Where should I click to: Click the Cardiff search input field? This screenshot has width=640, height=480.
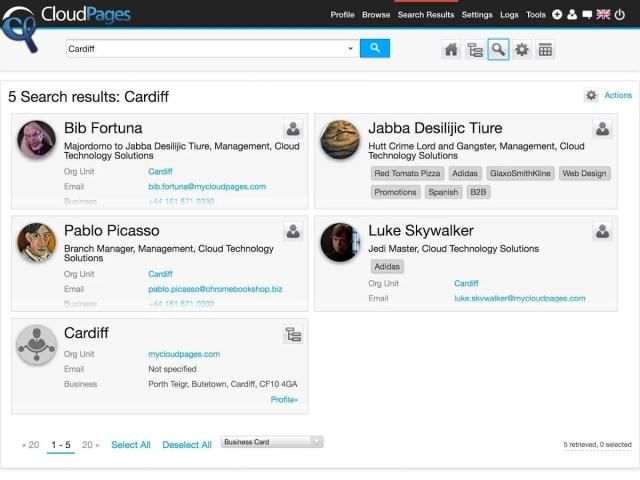[205, 48]
